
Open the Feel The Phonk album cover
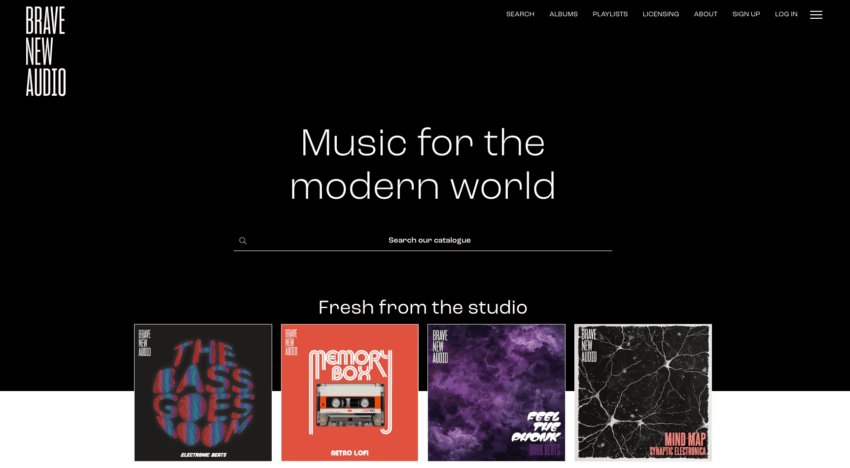(496, 393)
